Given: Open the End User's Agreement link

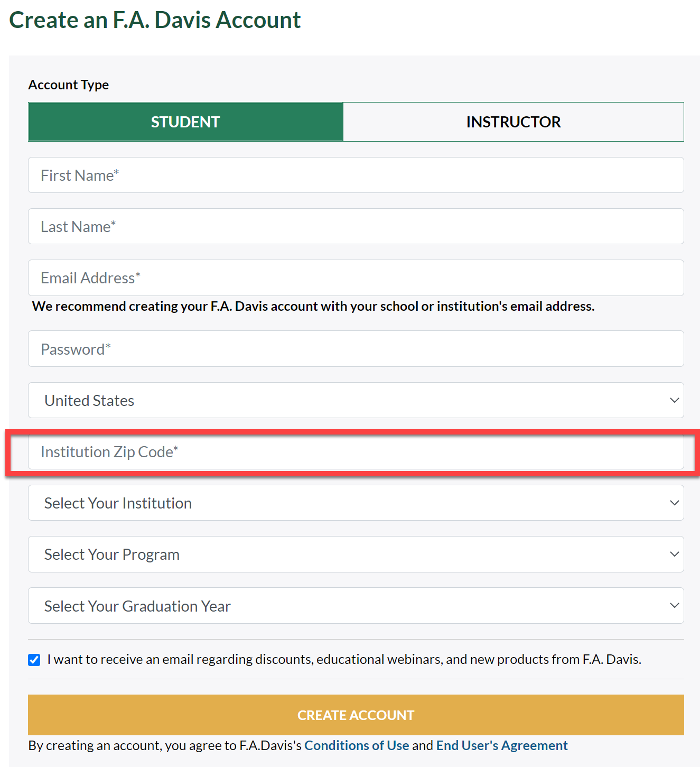Looking at the screenshot, I should (501, 745).
